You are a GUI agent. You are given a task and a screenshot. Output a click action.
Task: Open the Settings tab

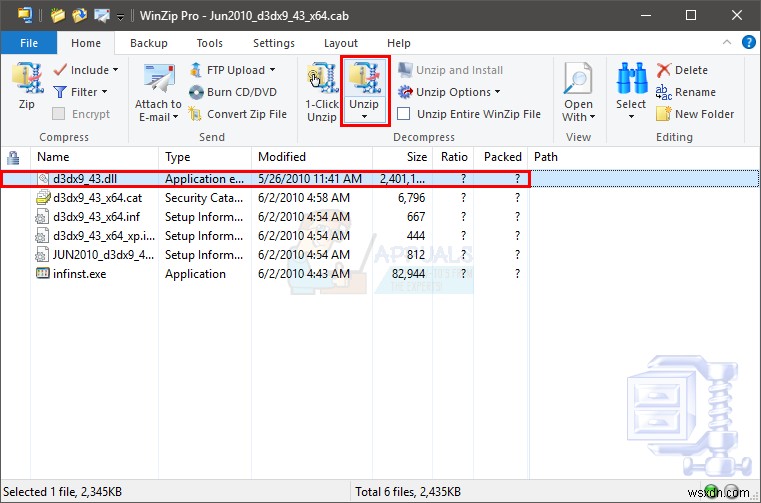[x=274, y=43]
